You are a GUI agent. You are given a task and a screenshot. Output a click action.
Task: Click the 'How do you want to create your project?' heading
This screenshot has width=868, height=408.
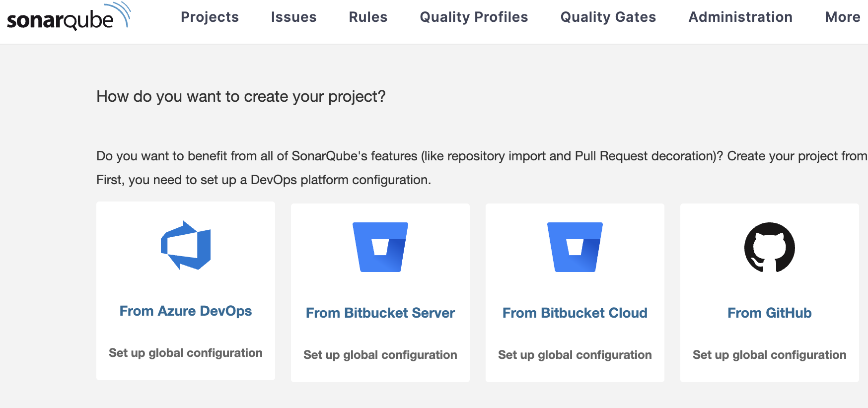tap(241, 96)
